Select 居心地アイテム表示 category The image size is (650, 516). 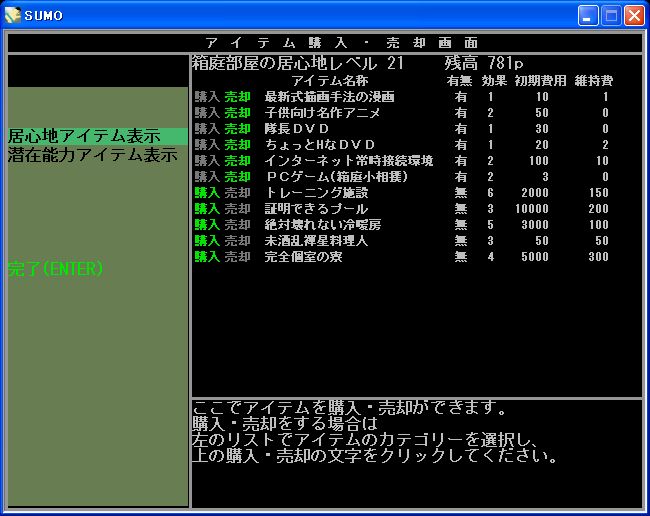pyautogui.click(x=84, y=136)
